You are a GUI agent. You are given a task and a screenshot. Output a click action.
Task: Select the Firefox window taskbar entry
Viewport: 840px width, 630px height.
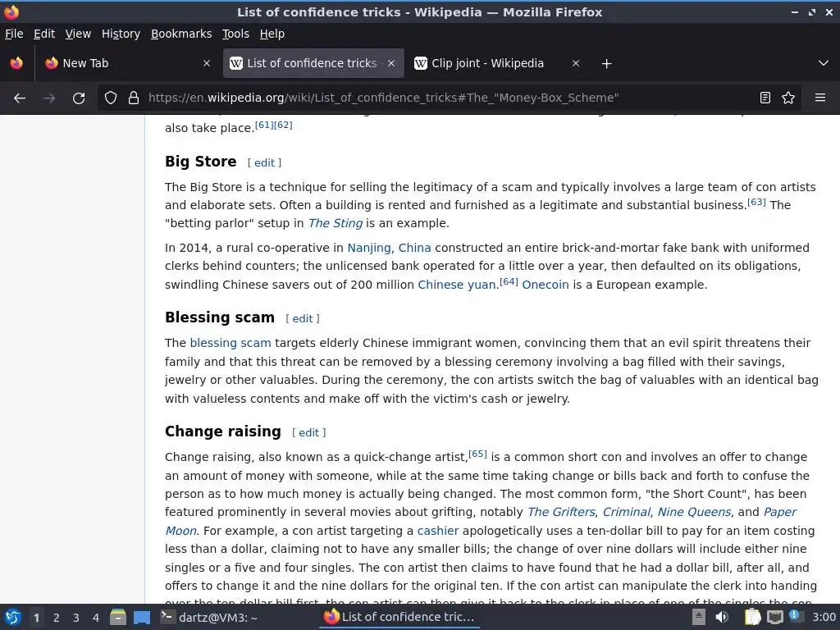click(399, 617)
